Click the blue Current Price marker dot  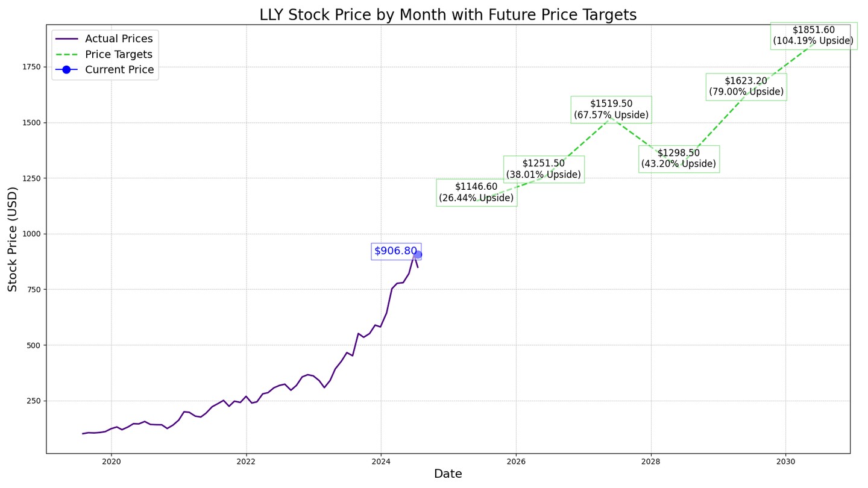[418, 254]
